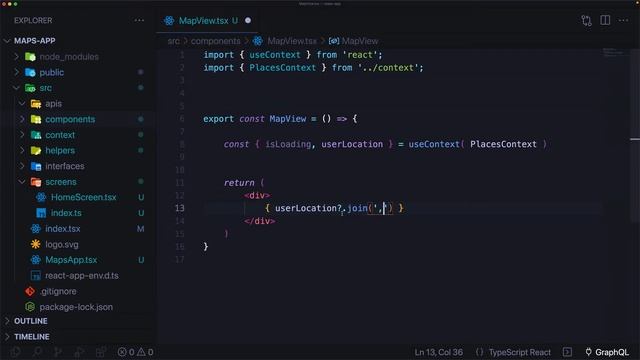Screen dimensions: 640x360
Task: Click 'userLocation?' on line 13
Action: click(x=308, y=208)
